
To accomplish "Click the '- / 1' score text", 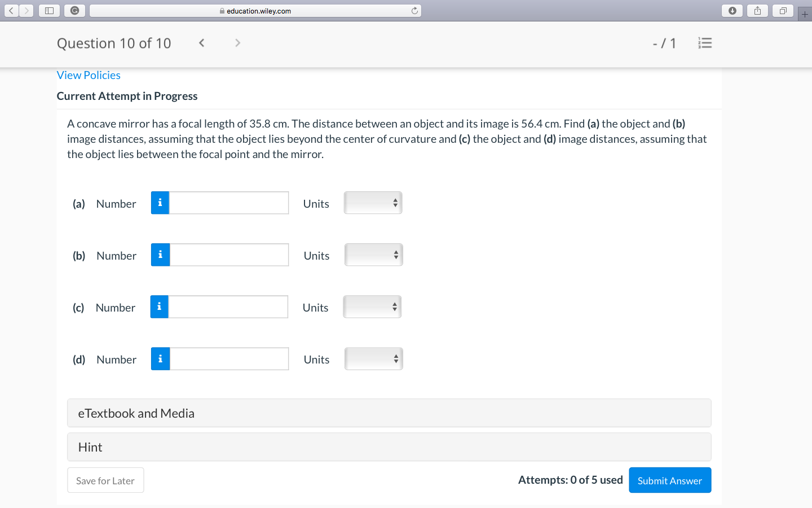I will click(664, 43).
